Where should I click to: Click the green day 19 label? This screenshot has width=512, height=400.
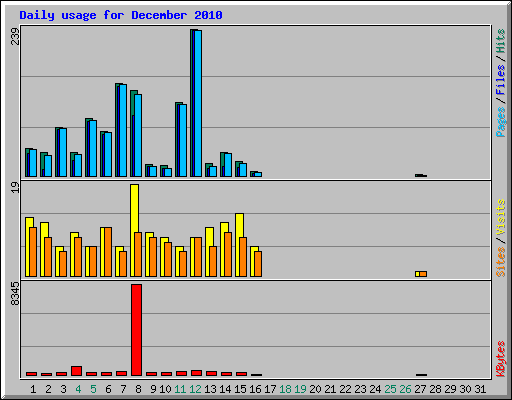coord(300,389)
